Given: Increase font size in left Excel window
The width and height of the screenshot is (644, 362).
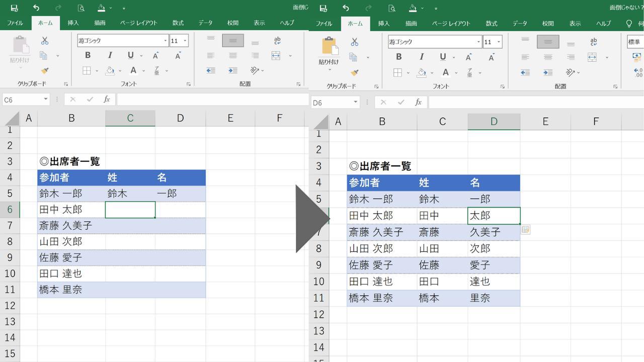Looking at the screenshot, I should point(156,55).
